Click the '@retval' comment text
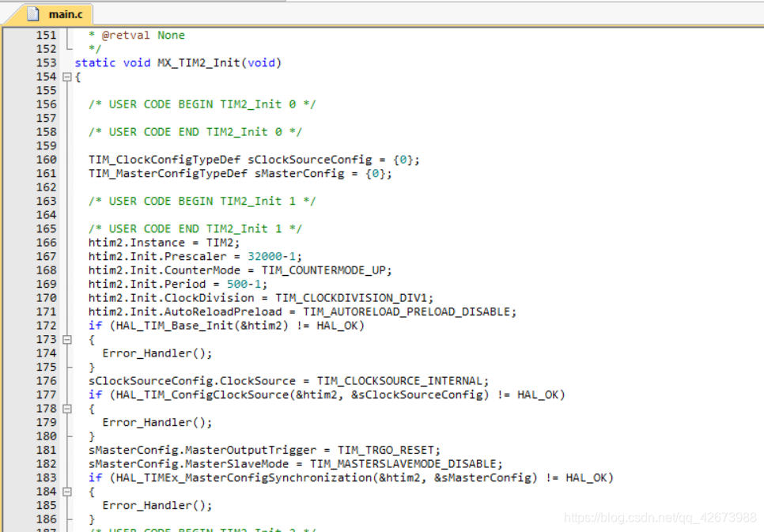This screenshot has width=764, height=532. tap(126, 35)
